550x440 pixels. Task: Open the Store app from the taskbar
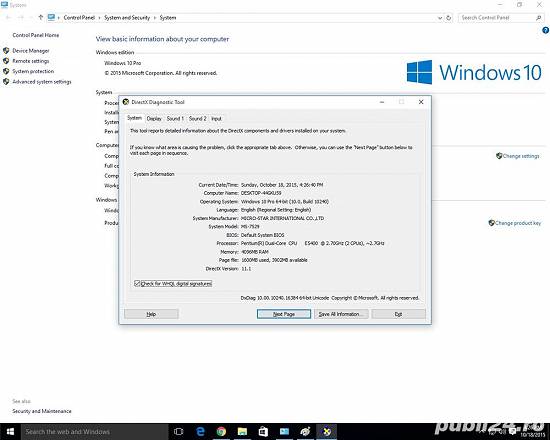point(263,432)
